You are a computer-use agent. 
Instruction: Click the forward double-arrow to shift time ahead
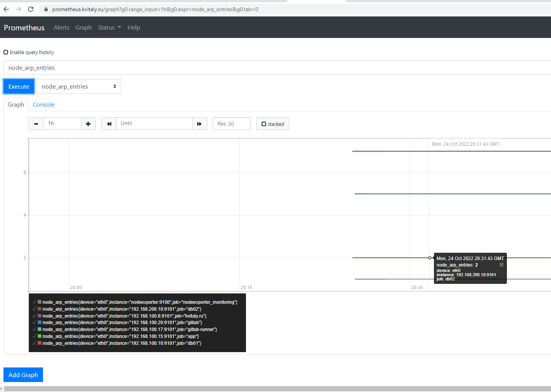click(x=200, y=124)
